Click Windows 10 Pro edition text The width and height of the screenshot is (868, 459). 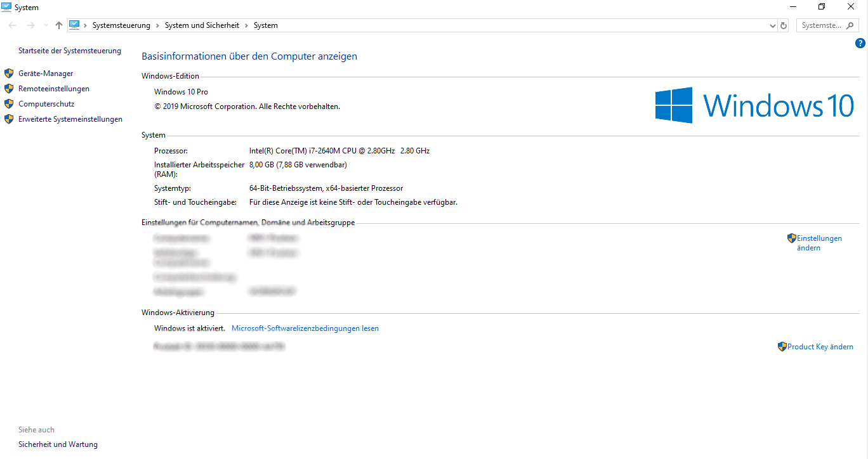click(x=181, y=92)
